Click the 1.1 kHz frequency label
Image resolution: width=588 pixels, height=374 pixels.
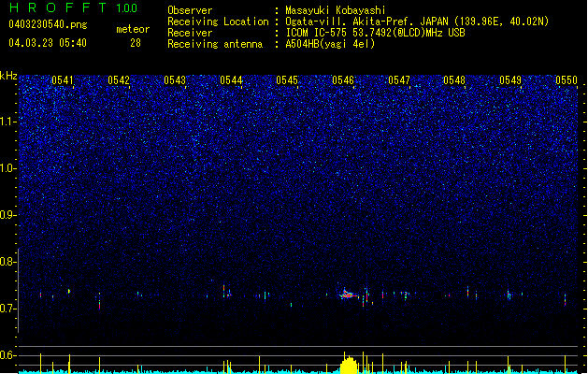(8, 122)
